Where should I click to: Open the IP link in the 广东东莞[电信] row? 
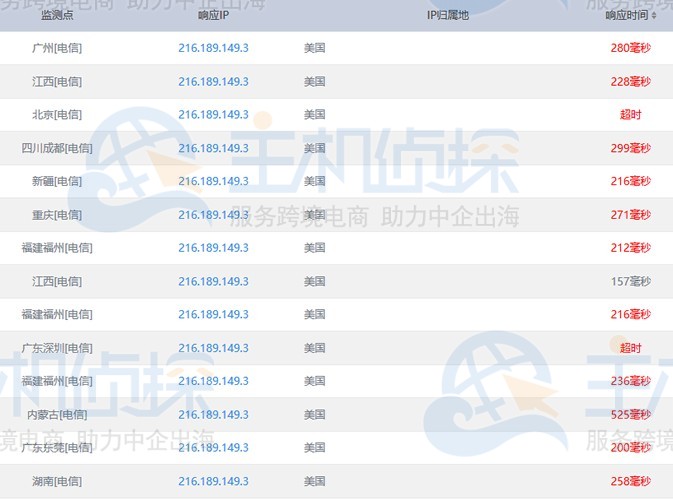[213, 448]
